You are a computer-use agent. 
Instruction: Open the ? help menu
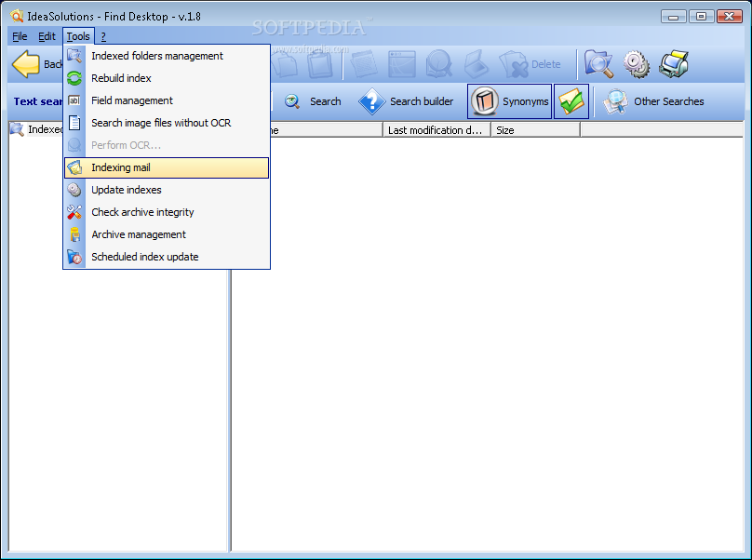tap(103, 36)
